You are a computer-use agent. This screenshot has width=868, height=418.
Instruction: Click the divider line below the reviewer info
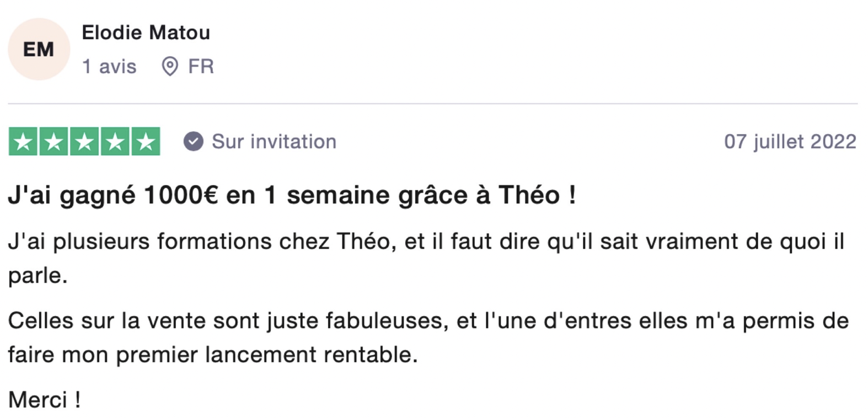tap(432, 103)
